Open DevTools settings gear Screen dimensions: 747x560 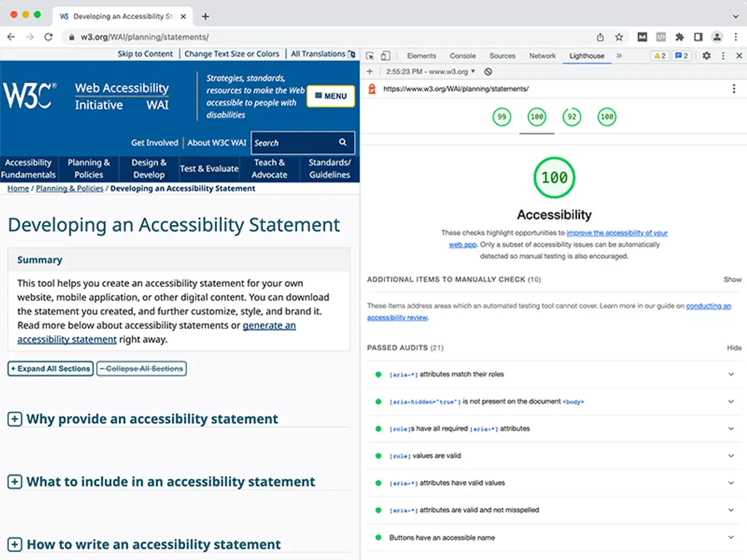[x=706, y=56]
